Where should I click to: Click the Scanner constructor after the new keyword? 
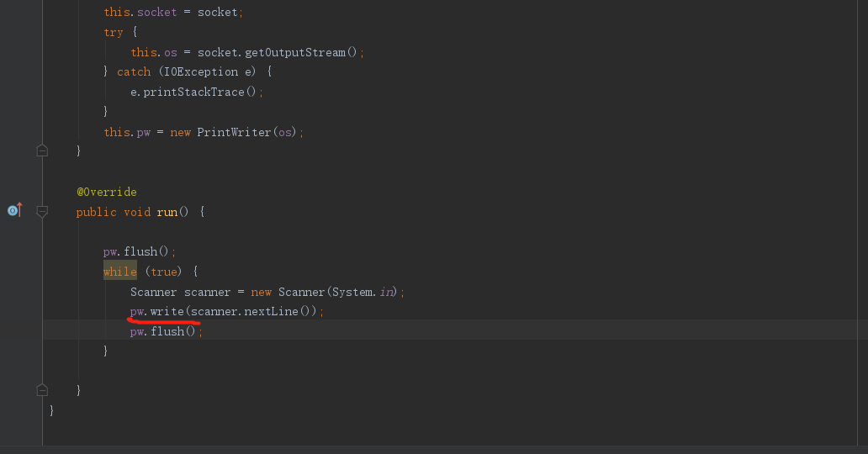click(302, 292)
